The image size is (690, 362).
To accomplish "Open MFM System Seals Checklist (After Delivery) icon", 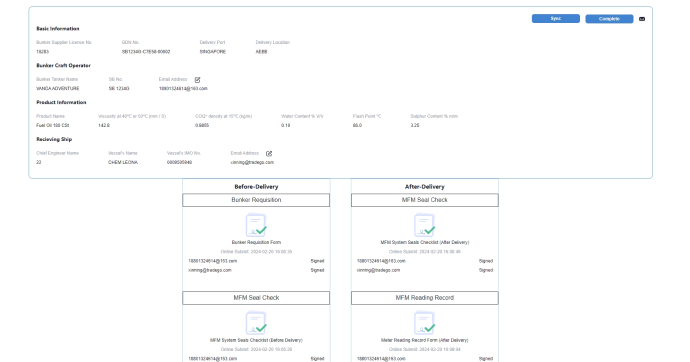I will [x=425, y=225].
